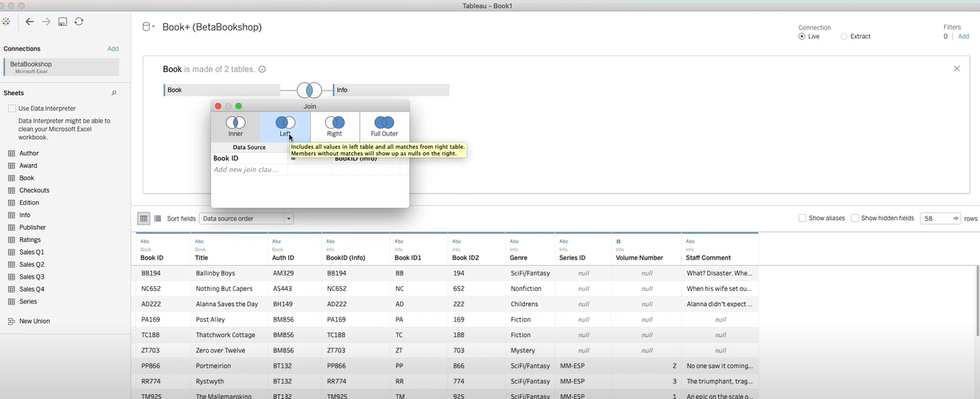Image resolution: width=980 pixels, height=399 pixels.
Task: Search sheets with the magnifier icon
Action: [x=114, y=93]
